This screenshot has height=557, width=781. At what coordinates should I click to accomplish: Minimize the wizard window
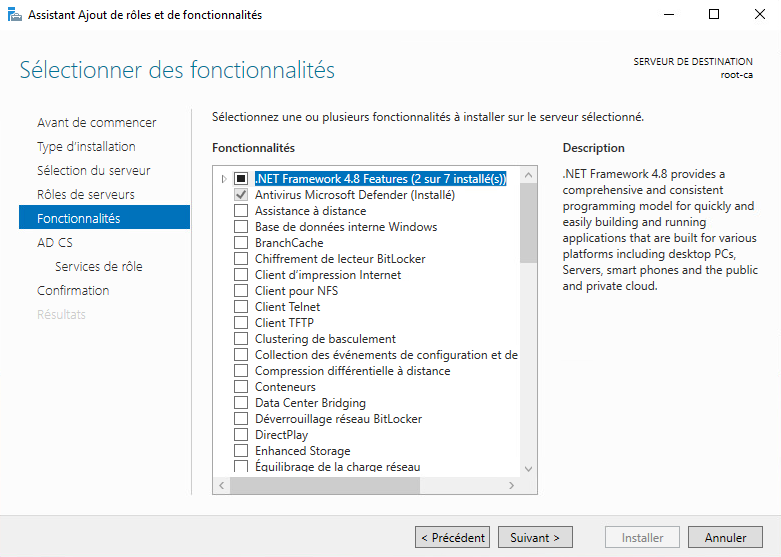[x=669, y=14]
